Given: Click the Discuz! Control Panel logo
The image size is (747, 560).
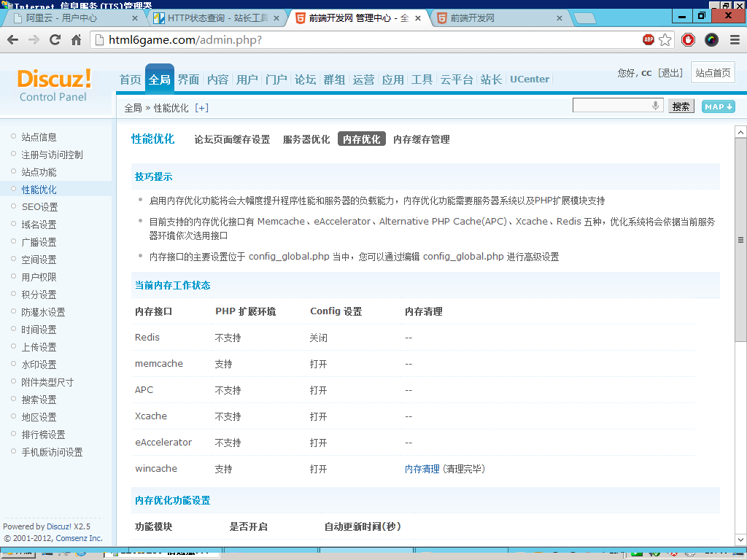Looking at the screenshot, I should click(54, 85).
